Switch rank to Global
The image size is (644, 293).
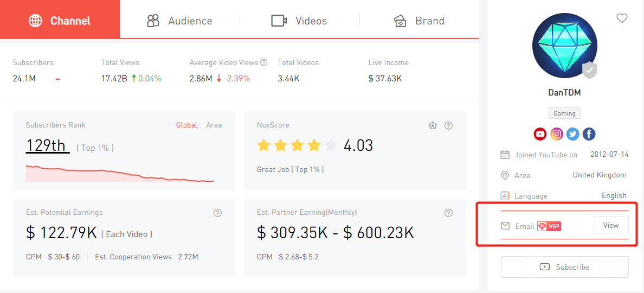point(186,125)
